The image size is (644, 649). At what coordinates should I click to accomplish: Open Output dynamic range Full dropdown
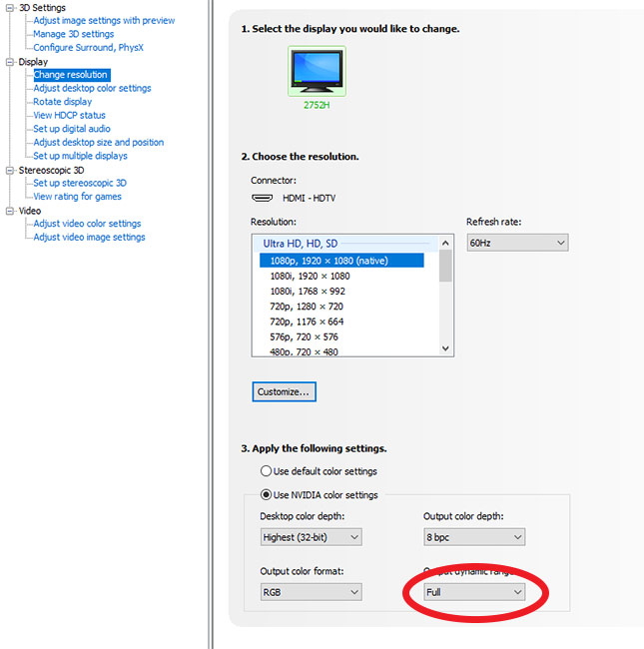474,592
